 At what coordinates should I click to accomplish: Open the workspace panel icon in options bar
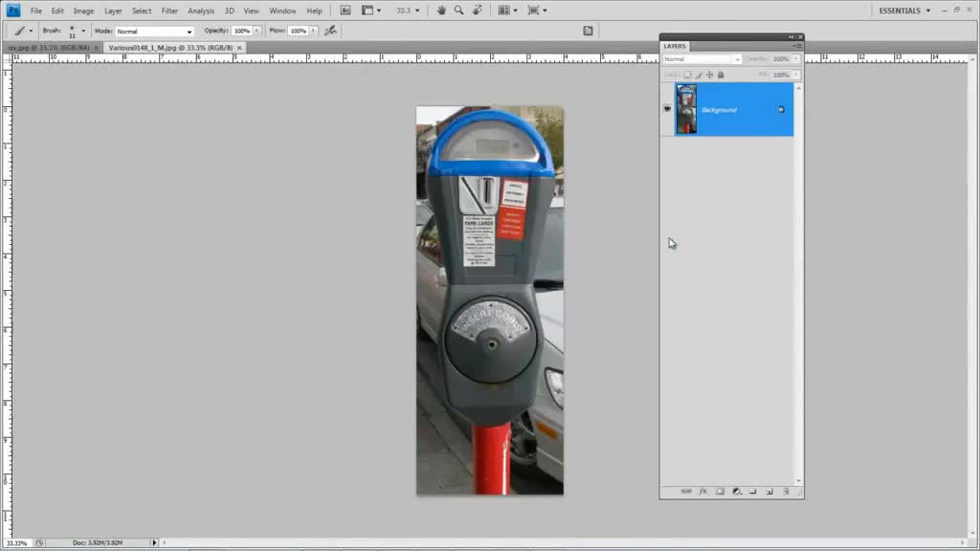point(589,31)
